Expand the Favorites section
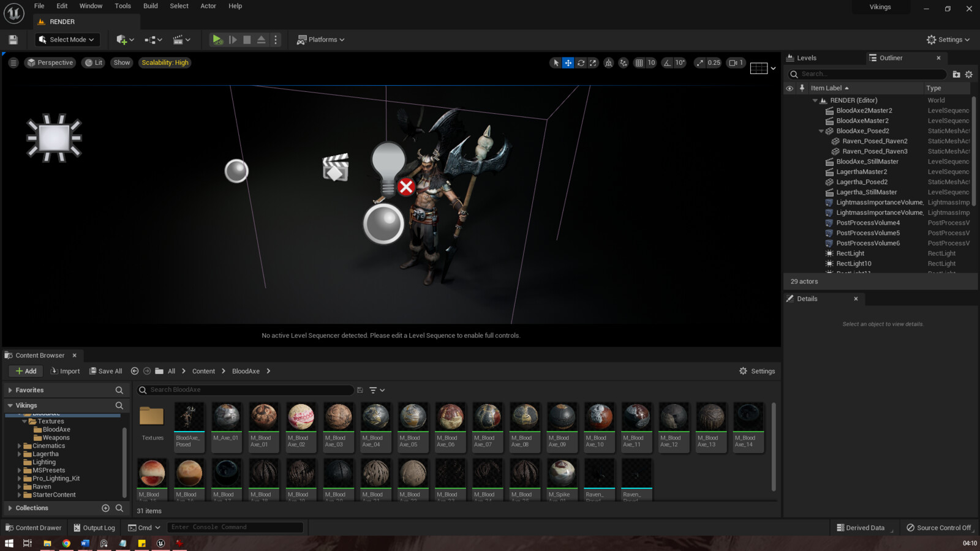 [10, 390]
